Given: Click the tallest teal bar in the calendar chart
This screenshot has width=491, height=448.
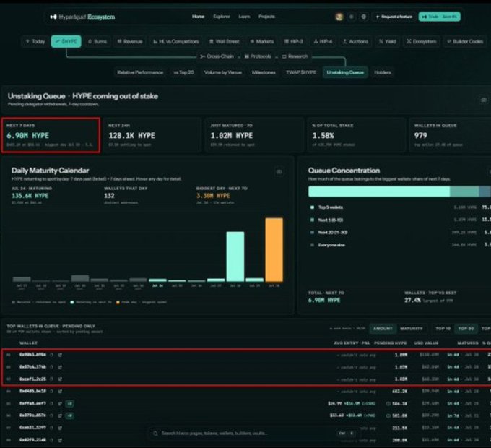Looking at the screenshot, I should pyautogui.click(x=235, y=257).
